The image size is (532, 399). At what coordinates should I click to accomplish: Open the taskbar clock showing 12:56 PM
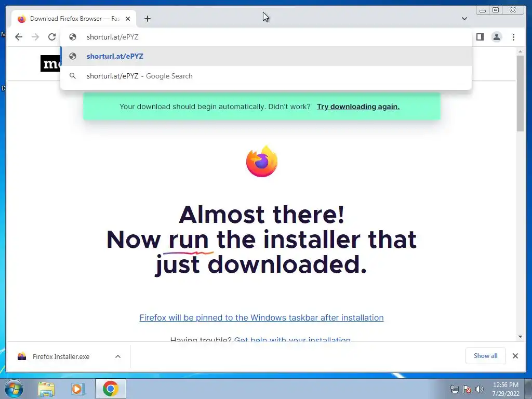(x=506, y=389)
